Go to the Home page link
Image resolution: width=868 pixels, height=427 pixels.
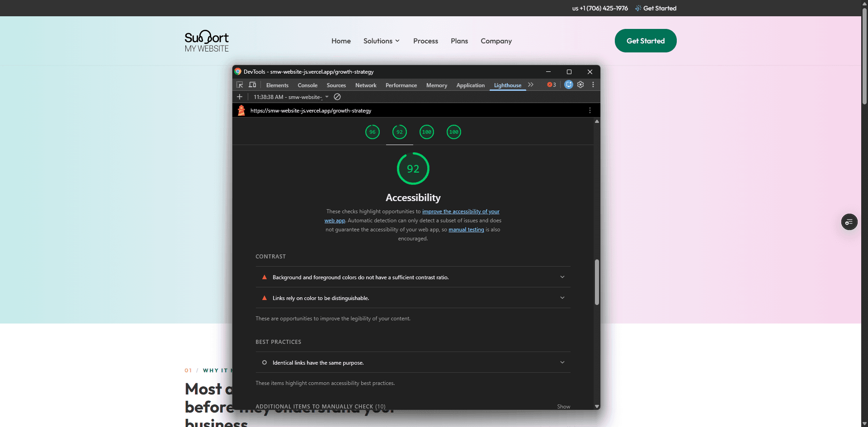[341, 41]
